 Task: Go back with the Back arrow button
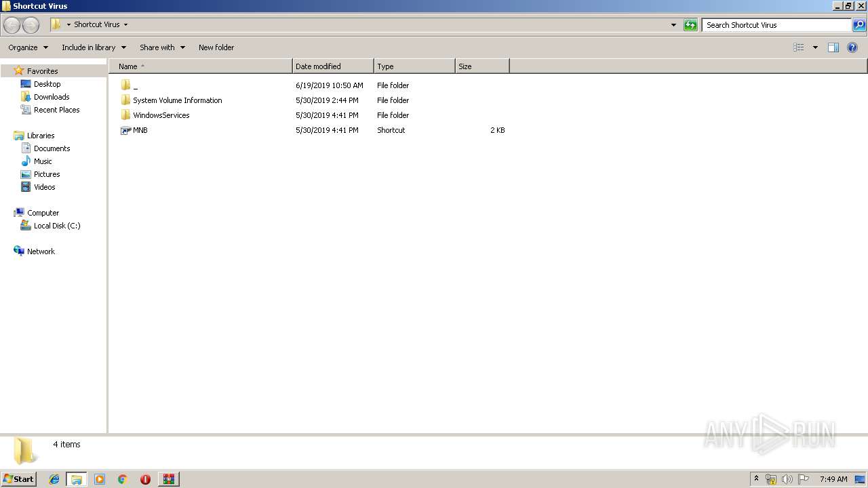12,25
